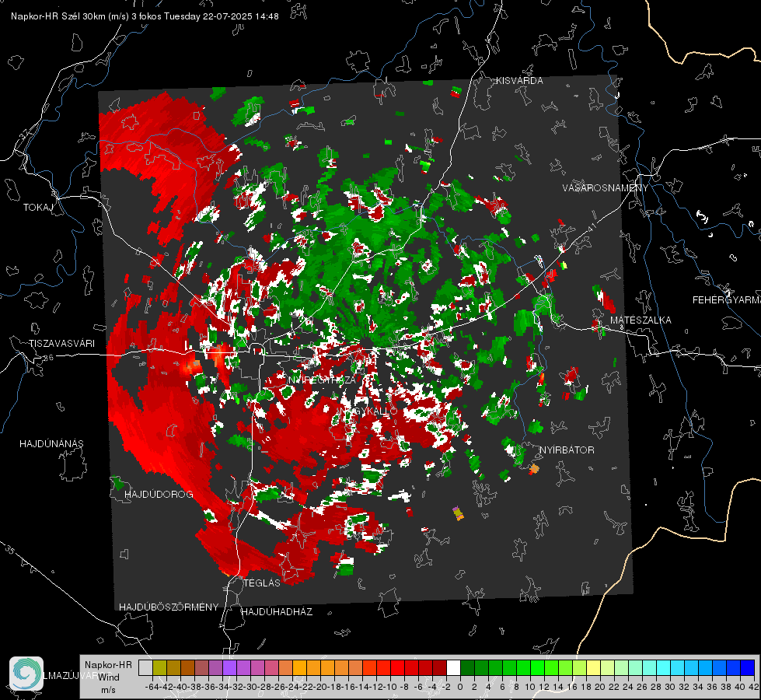Pick the light gray swatch at the legend's left end
Image resolution: width=761 pixels, height=700 pixels.
click(x=145, y=667)
